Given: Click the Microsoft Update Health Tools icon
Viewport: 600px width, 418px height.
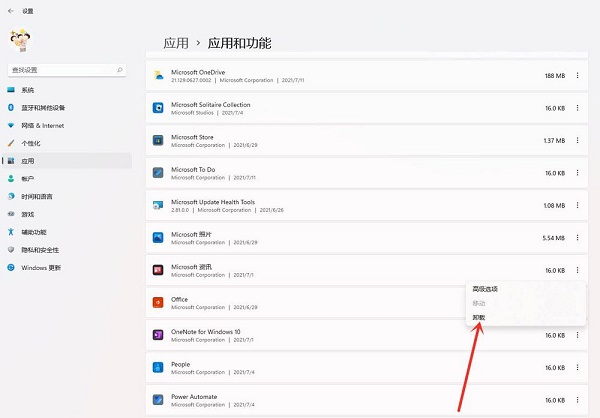Looking at the screenshot, I should point(158,205).
